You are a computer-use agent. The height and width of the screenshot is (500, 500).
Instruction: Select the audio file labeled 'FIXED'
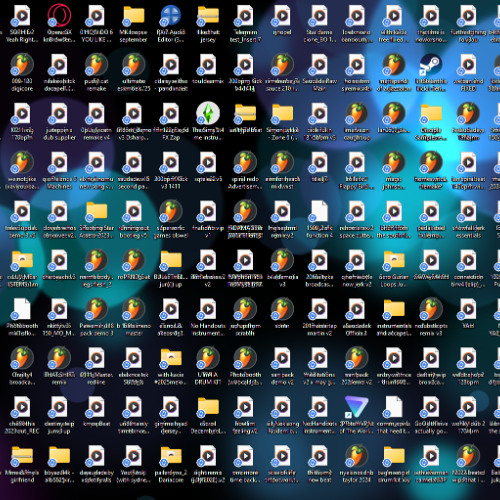pyautogui.click(x=468, y=64)
